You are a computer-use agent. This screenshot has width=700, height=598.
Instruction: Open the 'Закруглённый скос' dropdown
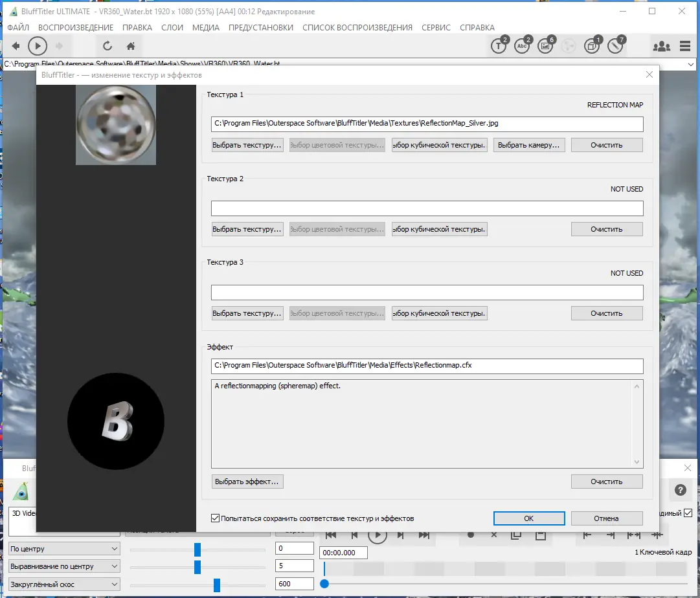click(64, 584)
